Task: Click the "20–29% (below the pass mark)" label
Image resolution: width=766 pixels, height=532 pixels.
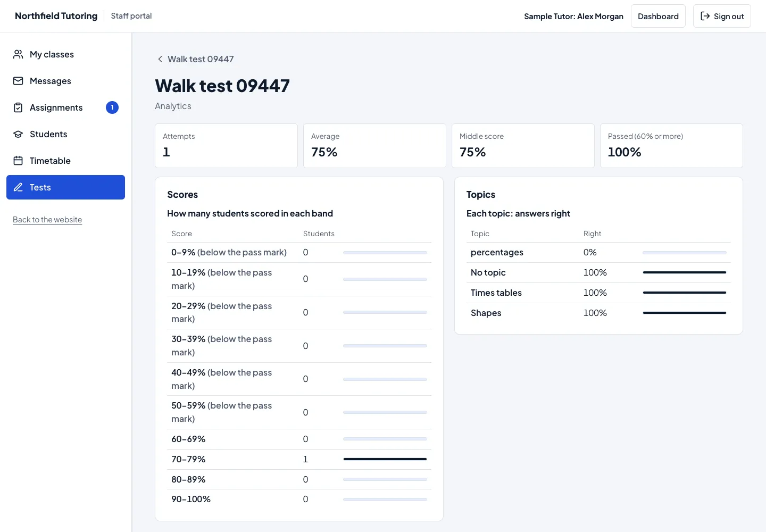Action: point(221,312)
